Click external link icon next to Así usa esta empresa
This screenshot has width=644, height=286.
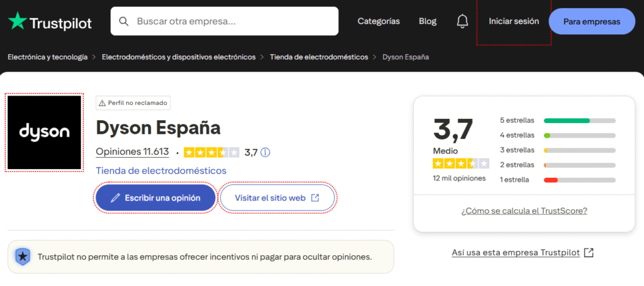pyautogui.click(x=589, y=253)
